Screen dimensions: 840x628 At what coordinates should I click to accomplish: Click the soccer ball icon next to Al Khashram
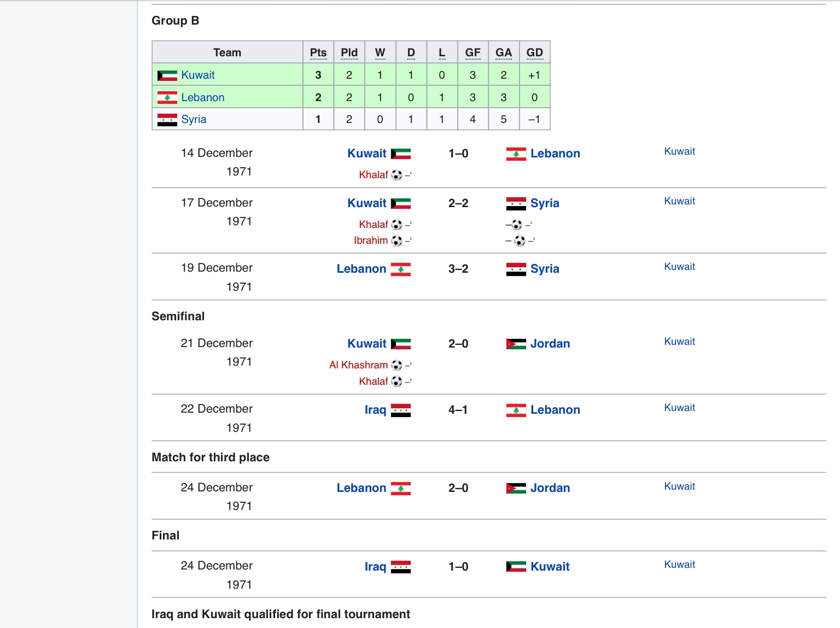397,365
